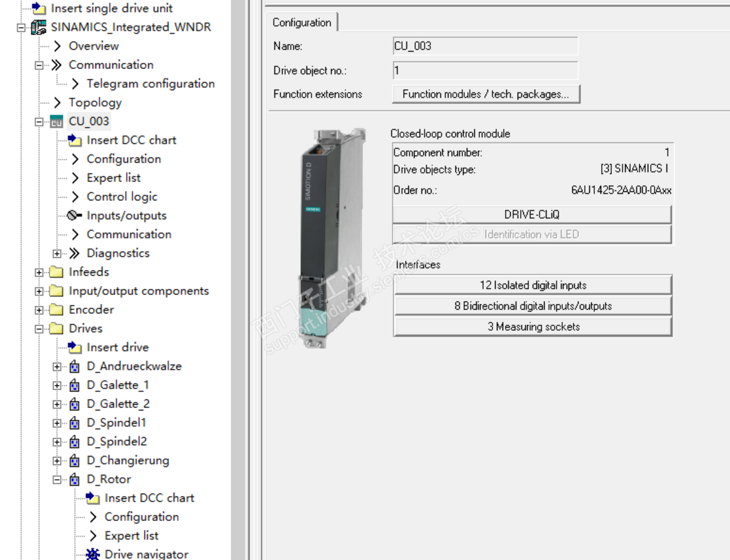The image size is (730, 560).
Task: Open 3 Measuring sockets
Action: [533, 326]
